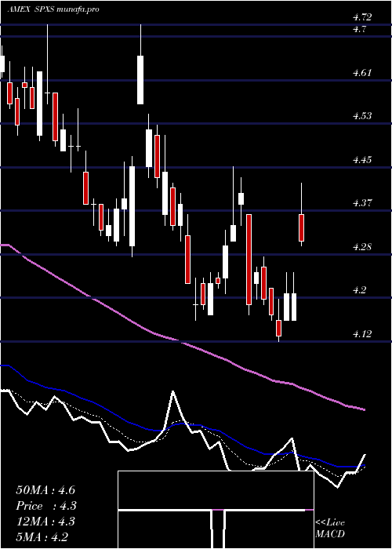Image resolution: width=392 pixels, height=549 pixels.
Task: Click the 4.12 price axis label
Action: click(362, 334)
